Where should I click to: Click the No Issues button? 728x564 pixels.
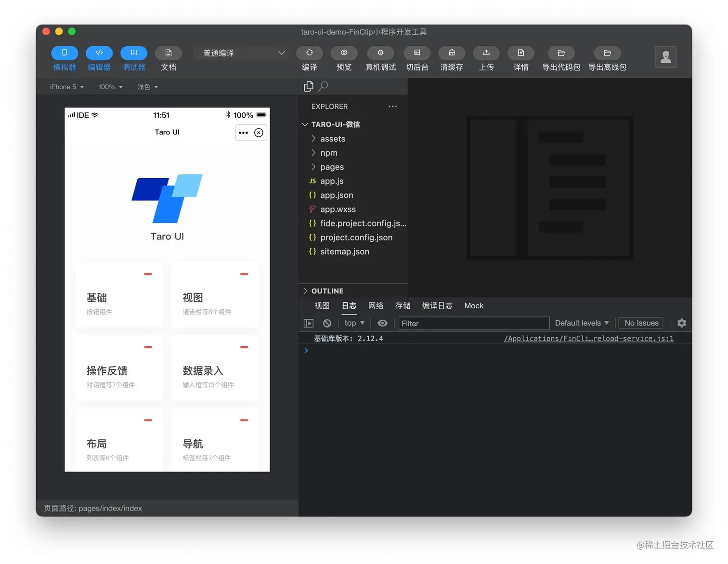[641, 323]
